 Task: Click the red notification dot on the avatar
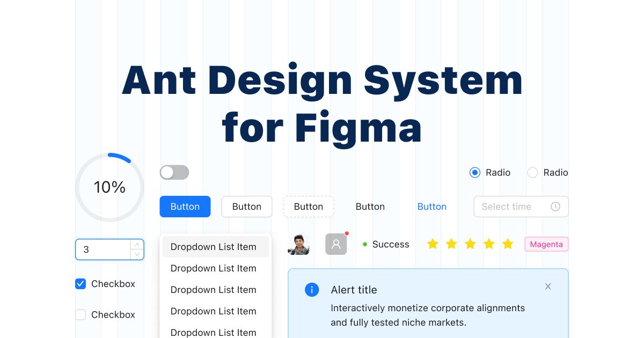point(347,233)
